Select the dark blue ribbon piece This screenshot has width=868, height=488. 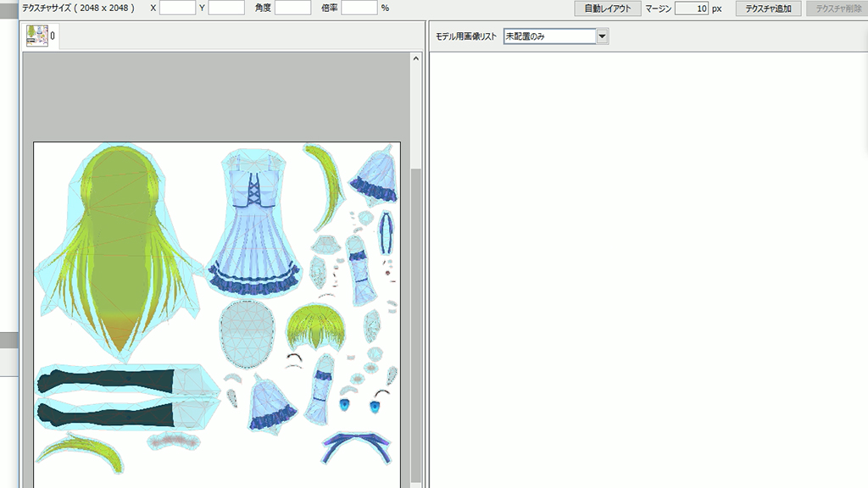coord(356,446)
